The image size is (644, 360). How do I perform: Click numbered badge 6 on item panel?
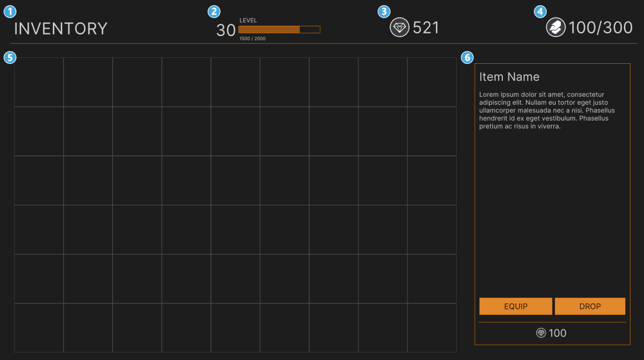(x=467, y=57)
